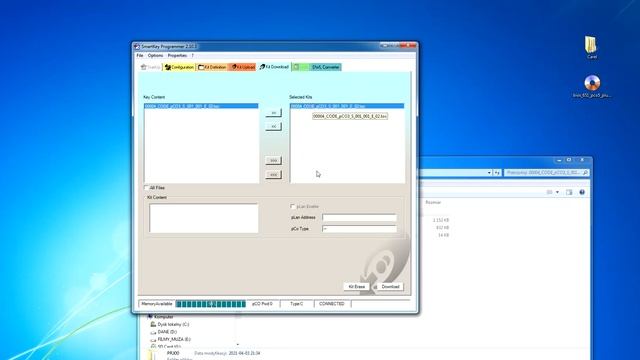Image resolution: width=640 pixels, height=360 pixels.
Task: Maximize the Explorer window
Action: [569, 160]
